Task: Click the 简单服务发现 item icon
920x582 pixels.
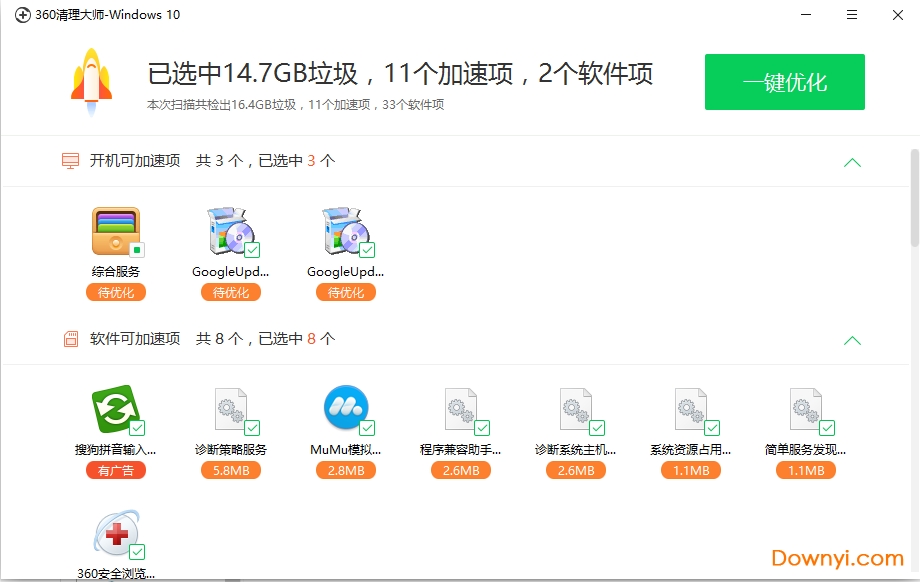Action: pos(805,410)
